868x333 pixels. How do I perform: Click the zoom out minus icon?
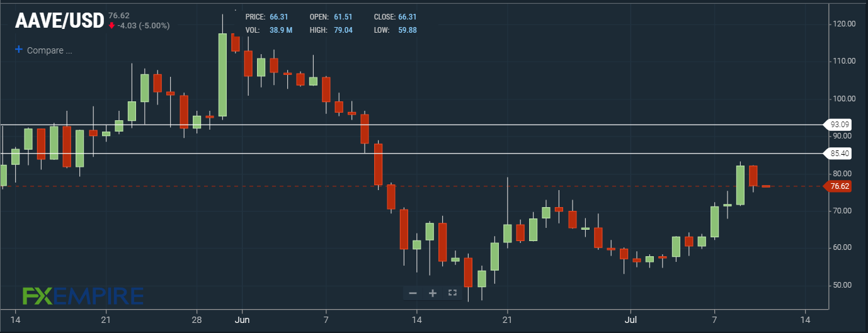(x=413, y=293)
